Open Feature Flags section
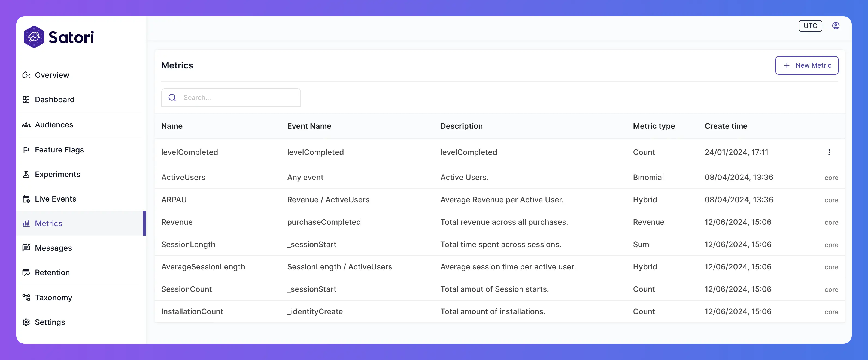 point(59,149)
